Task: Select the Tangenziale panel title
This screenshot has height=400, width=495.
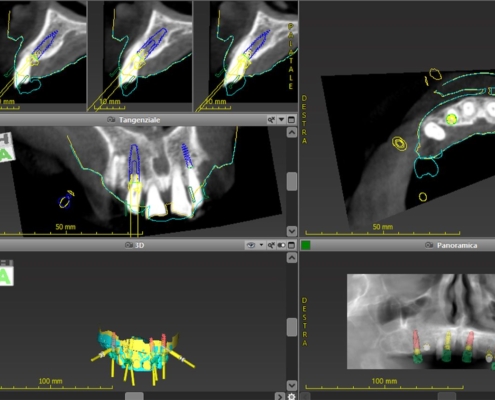Action: coord(139,120)
